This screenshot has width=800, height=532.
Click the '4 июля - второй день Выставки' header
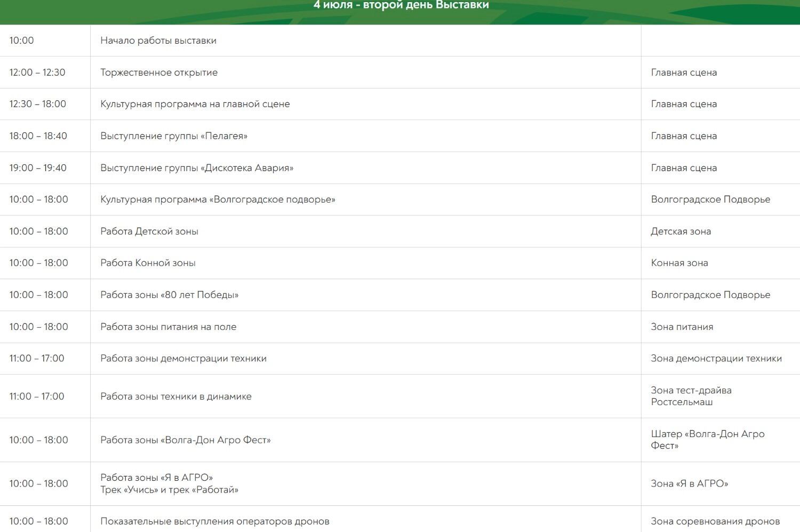click(401, 5)
